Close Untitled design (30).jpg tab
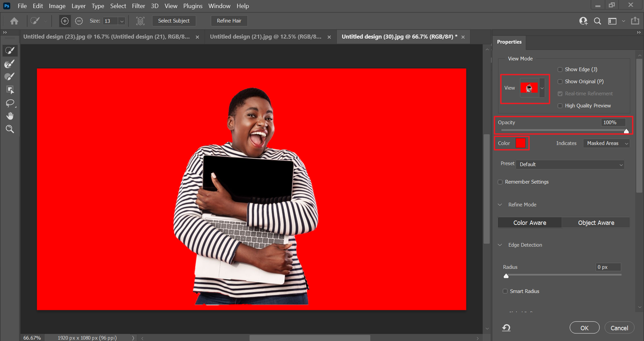Image resolution: width=644 pixels, height=341 pixels. click(463, 37)
